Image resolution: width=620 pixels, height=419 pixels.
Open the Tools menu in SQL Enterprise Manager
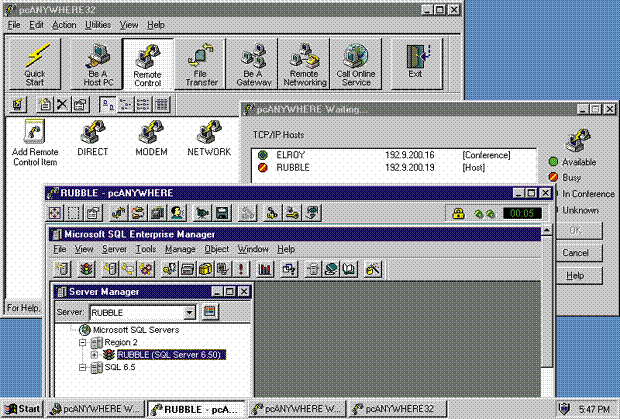146,249
